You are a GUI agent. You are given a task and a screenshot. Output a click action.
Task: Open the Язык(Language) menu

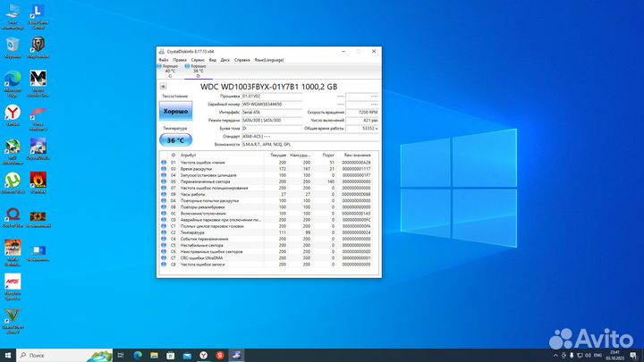click(269, 60)
